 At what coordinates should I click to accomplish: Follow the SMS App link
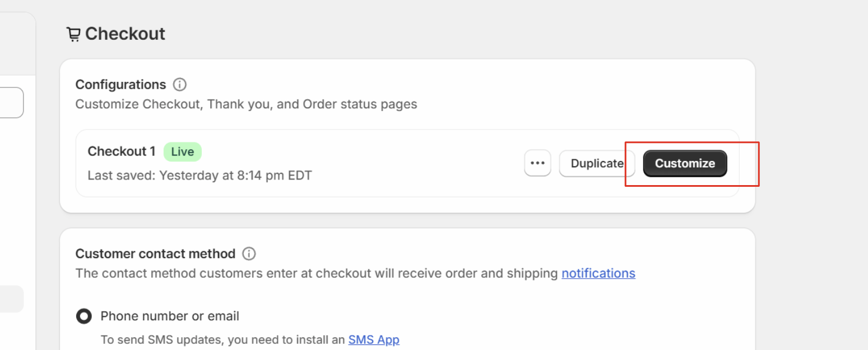[x=373, y=339]
